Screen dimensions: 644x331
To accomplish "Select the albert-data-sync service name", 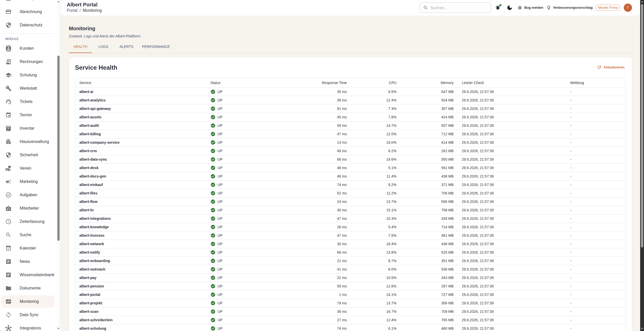I will (x=93, y=159).
